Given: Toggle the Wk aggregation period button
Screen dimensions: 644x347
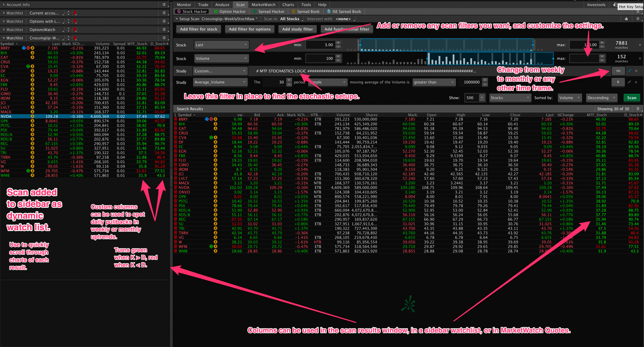Looking at the screenshot, I should tap(618, 71).
